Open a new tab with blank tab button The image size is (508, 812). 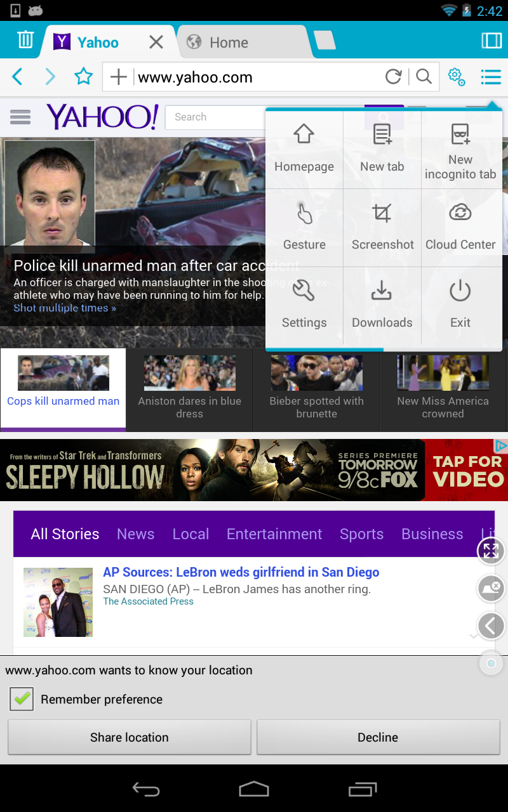(x=324, y=41)
